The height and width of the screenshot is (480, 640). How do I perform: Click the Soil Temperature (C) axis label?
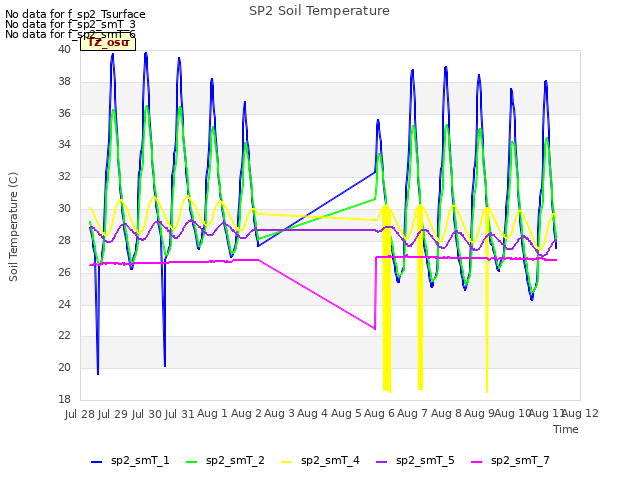point(13,227)
